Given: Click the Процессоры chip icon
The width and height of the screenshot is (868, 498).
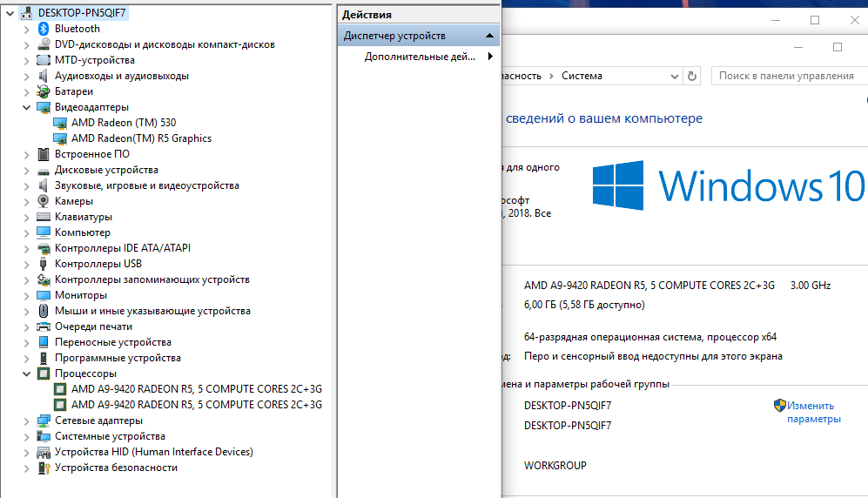Looking at the screenshot, I should tap(44, 373).
